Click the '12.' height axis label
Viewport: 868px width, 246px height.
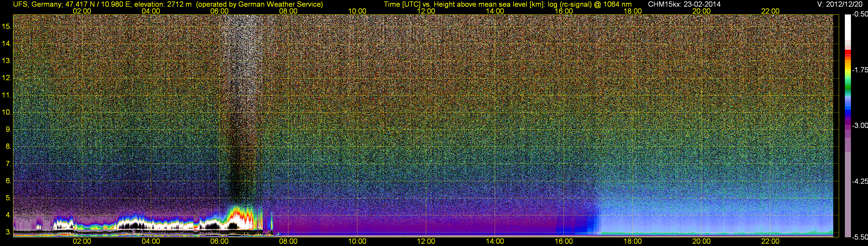[7, 78]
